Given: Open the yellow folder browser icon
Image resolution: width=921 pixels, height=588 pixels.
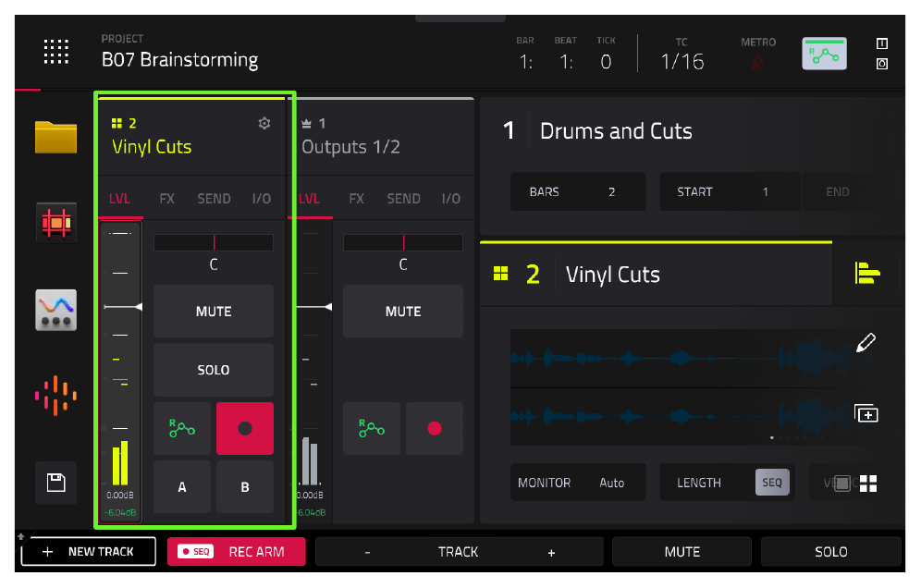Looking at the screenshot, I should pos(55,137).
